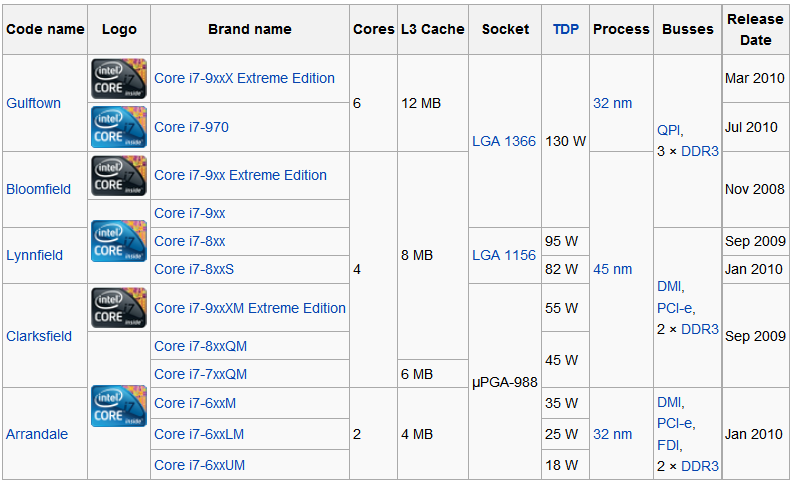This screenshot has height=483, width=793.
Task: Click the Gulftown Extreme Edition black logo
Action: 119,79
